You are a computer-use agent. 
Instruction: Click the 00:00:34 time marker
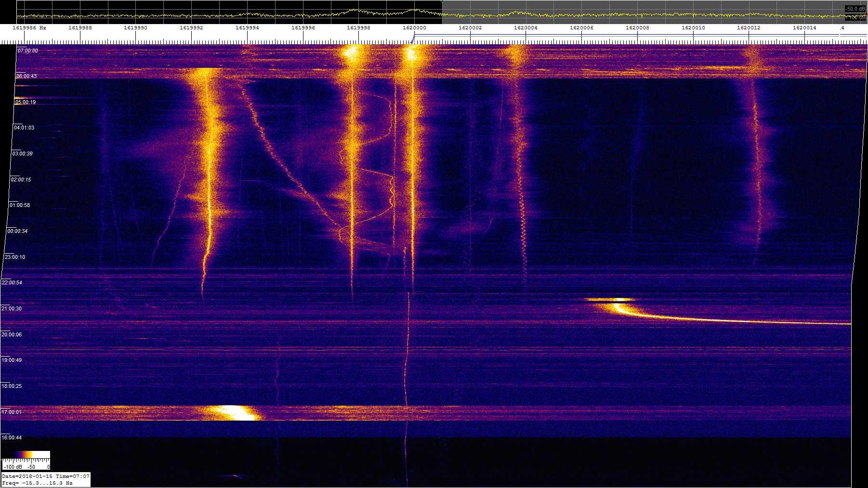17,231
